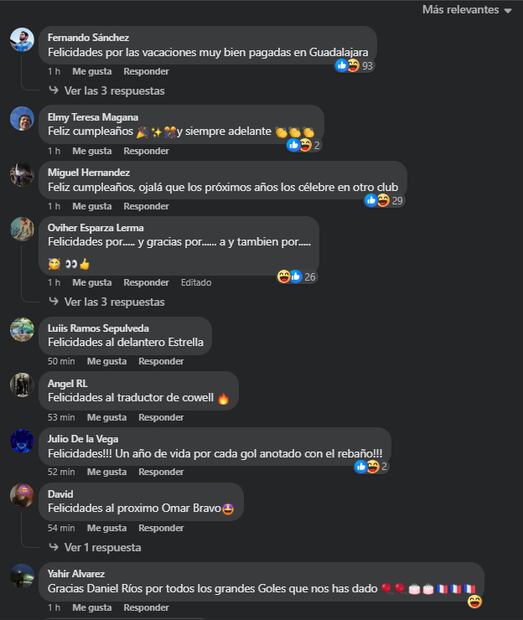Click Julio De la Vega's avatar
The width and height of the screenshot is (523, 620).
pyautogui.click(x=22, y=440)
